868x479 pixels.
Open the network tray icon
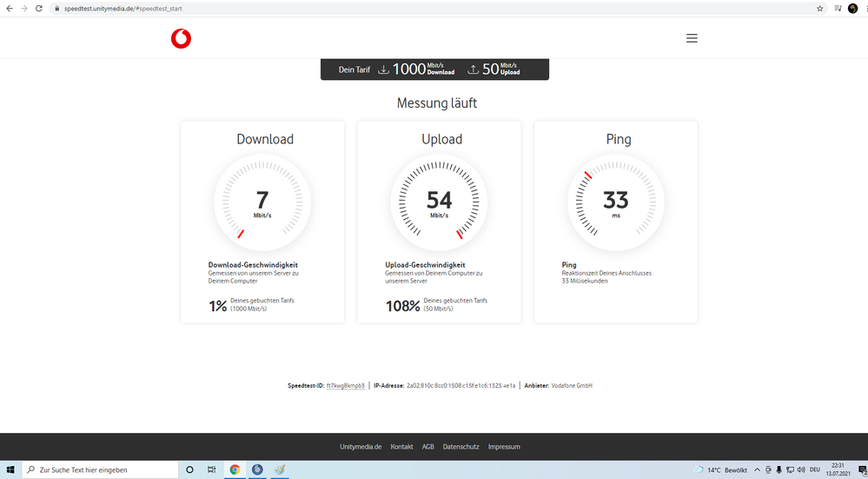(790, 470)
